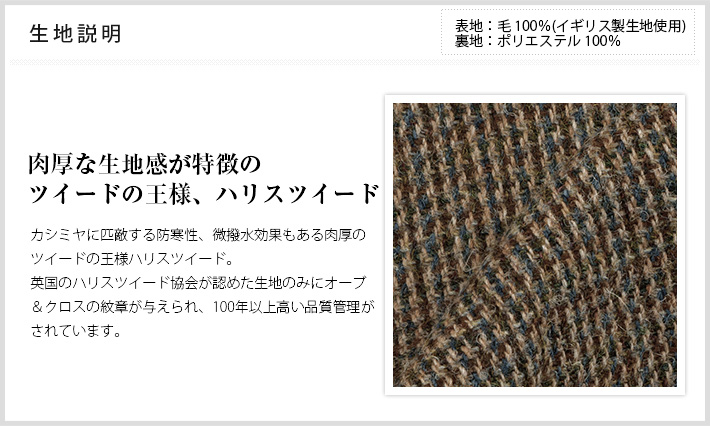The image size is (710, 426).
Task: Click the word オーブ at line end
Action: pos(345,283)
